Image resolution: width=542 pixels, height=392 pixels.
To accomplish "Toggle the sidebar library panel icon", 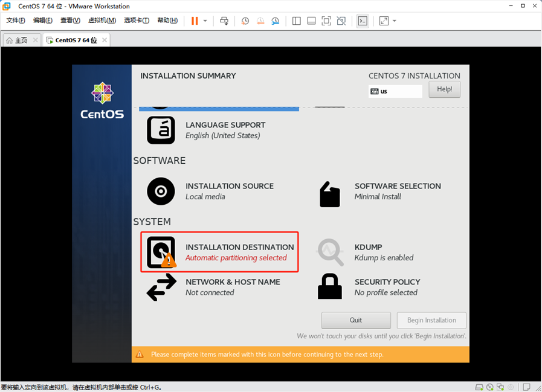I will pyautogui.click(x=296, y=21).
